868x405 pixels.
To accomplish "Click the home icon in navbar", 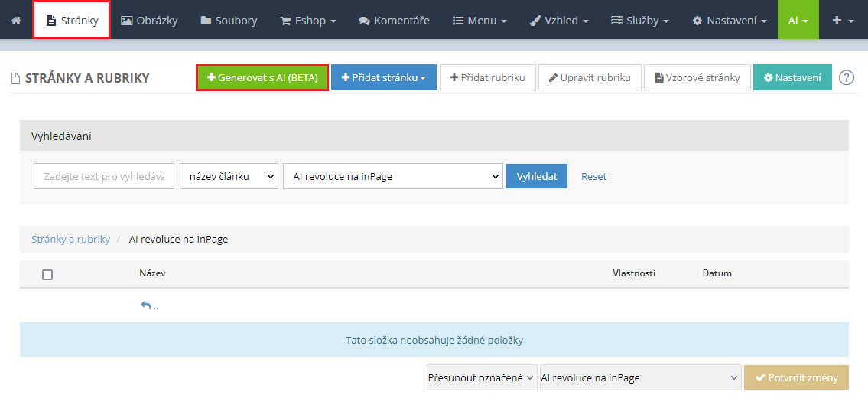I will pyautogui.click(x=16, y=21).
